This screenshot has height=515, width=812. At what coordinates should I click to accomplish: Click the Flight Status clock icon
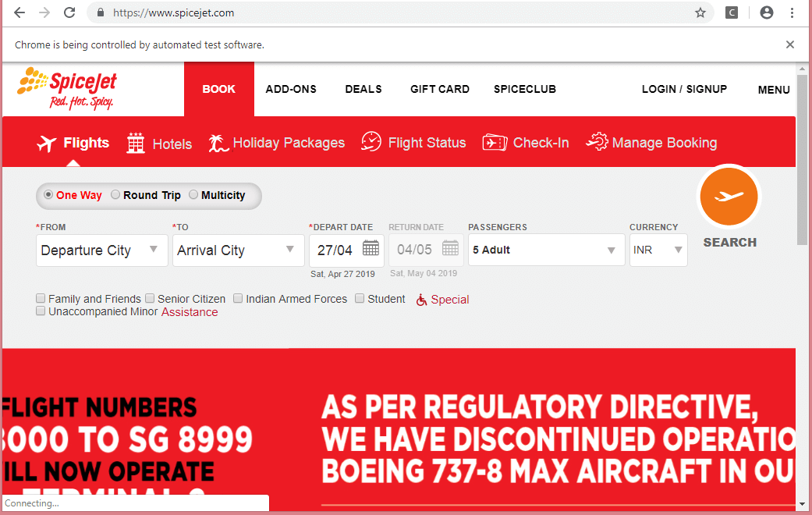[371, 141]
